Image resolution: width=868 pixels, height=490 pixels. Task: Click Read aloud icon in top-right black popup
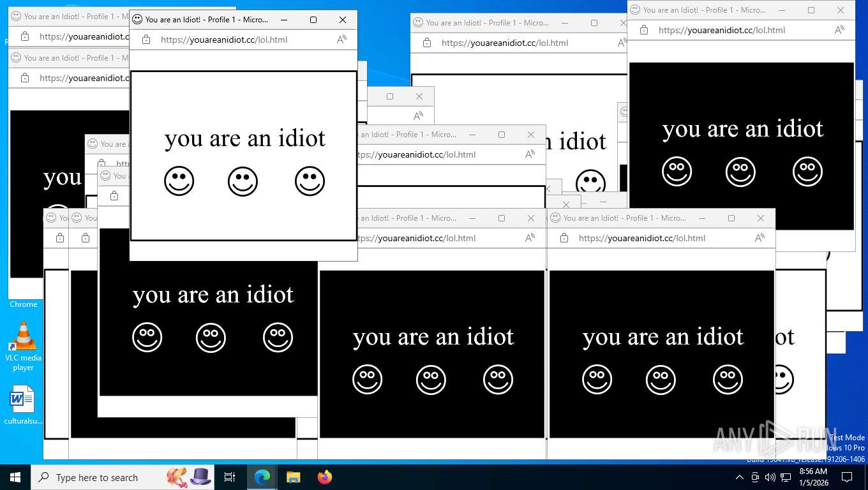[839, 30]
